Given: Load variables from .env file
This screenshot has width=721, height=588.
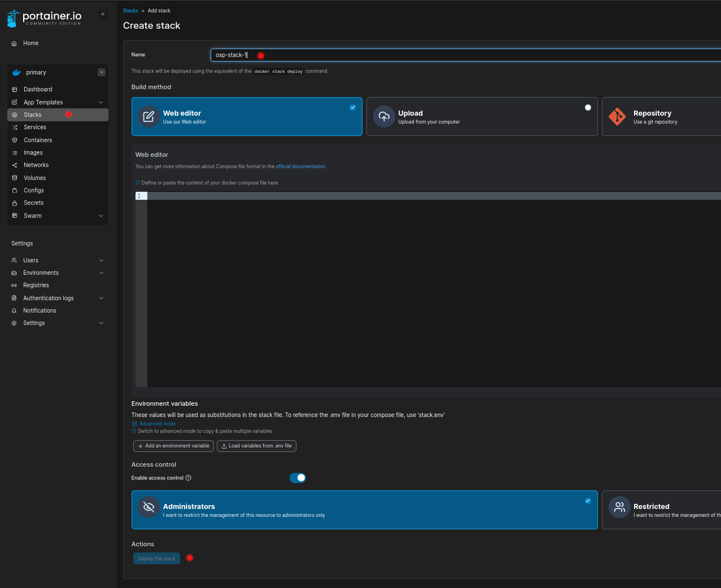Looking at the screenshot, I should tap(256, 446).
